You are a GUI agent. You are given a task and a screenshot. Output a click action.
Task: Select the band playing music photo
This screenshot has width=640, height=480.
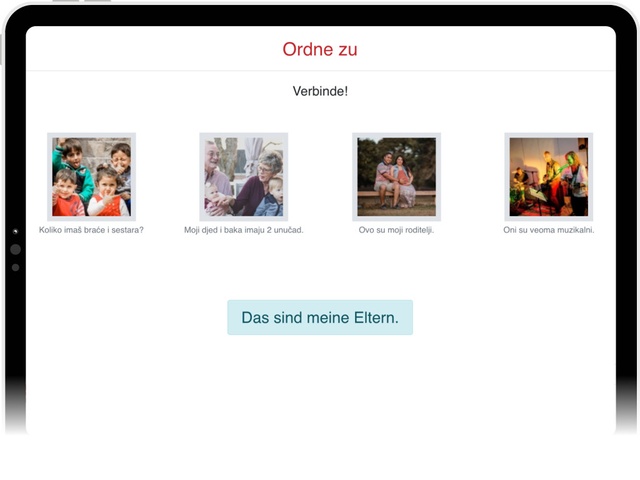tap(549, 177)
